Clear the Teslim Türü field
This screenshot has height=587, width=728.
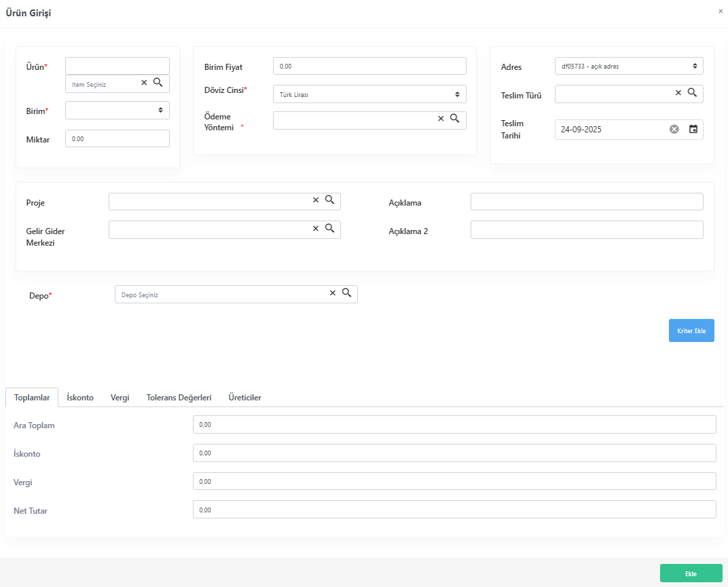678,93
